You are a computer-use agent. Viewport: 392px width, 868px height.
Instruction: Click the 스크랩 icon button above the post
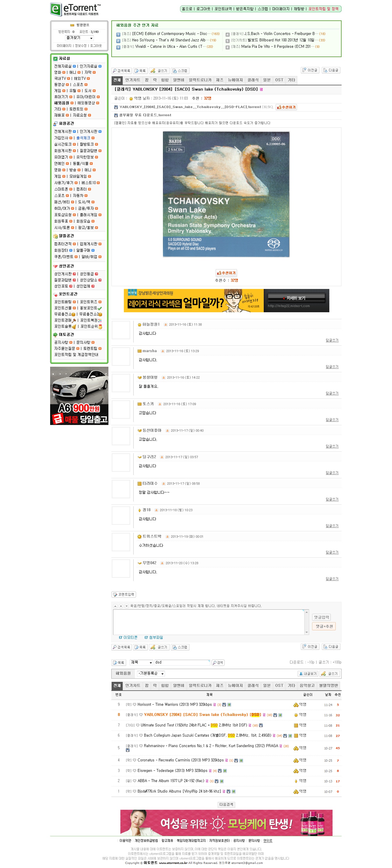(x=180, y=71)
